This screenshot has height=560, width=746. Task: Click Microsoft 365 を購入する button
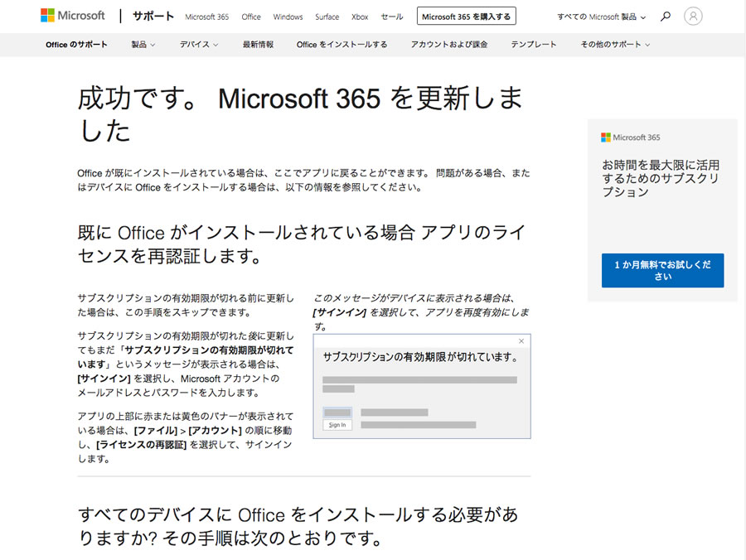(466, 17)
